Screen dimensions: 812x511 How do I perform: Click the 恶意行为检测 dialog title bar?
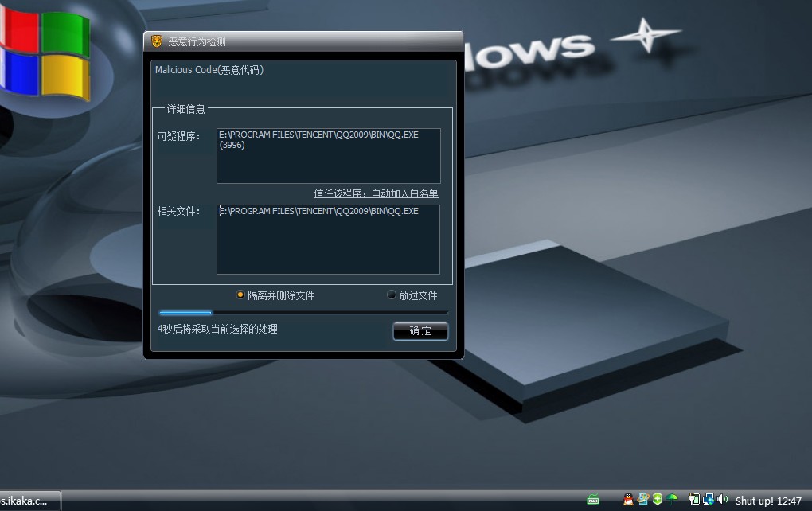click(303, 41)
